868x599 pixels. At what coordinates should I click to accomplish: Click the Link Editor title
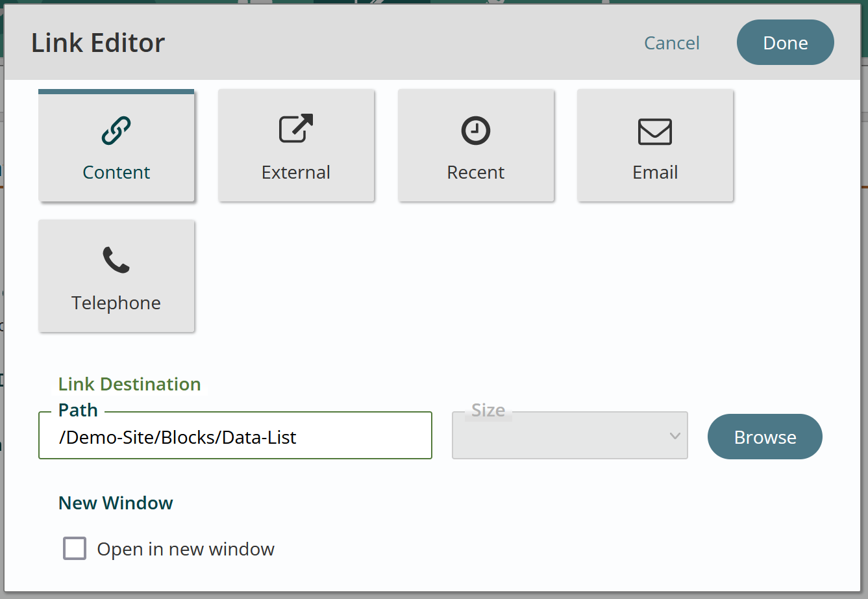98,43
